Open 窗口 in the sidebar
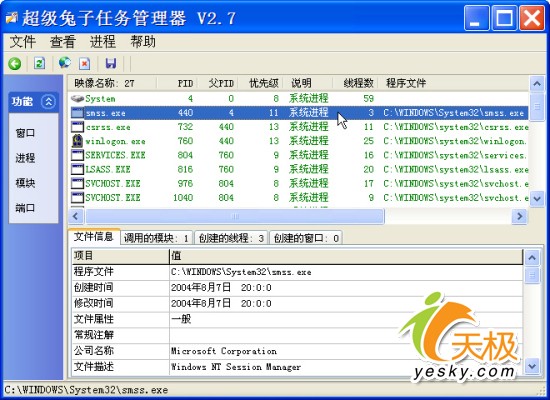 [25, 133]
